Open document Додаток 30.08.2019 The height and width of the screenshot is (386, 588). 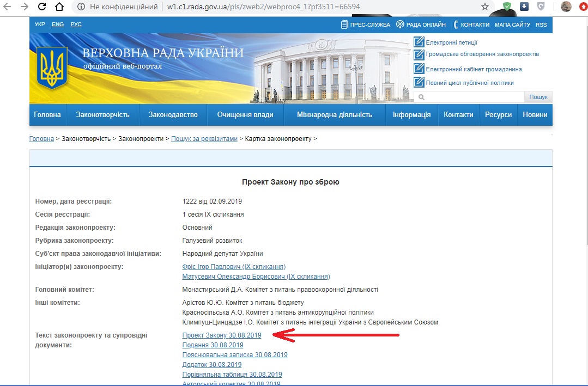point(212,364)
